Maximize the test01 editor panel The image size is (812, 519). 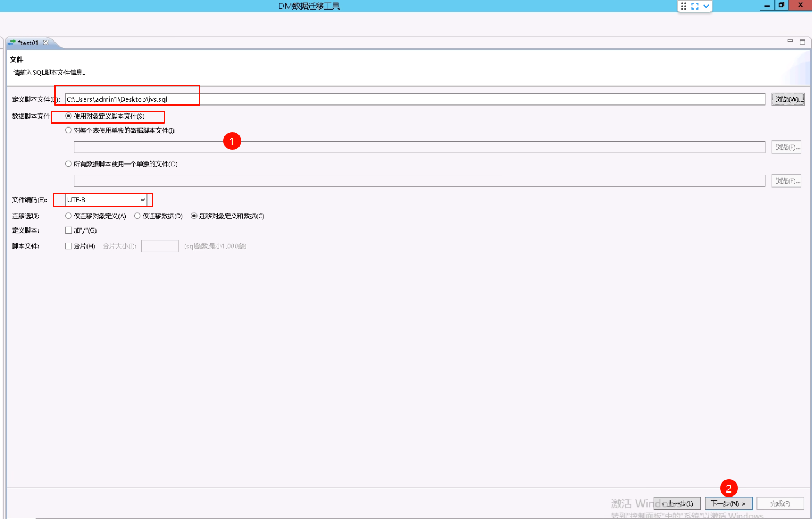pyautogui.click(x=802, y=42)
